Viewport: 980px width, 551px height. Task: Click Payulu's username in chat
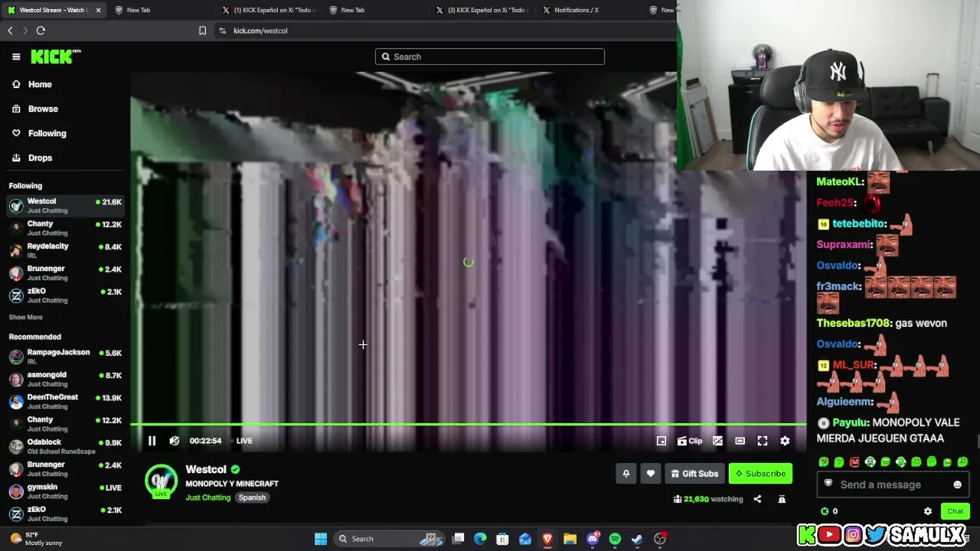(x=849, y=422)
